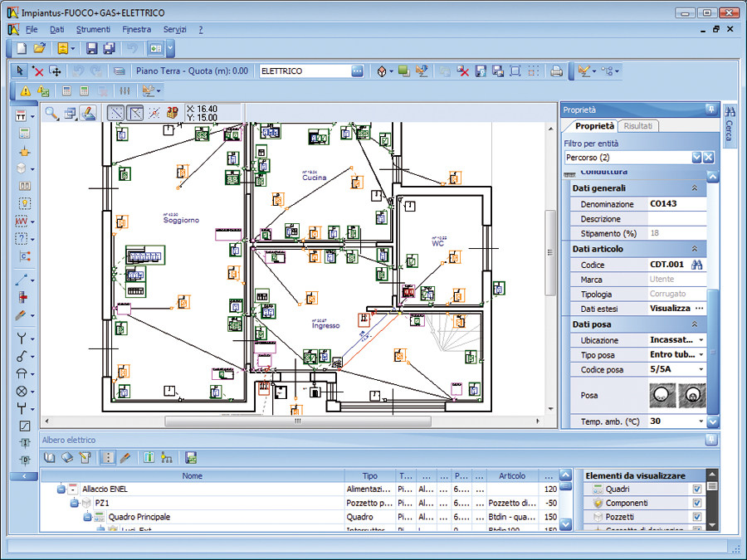Open the Codice posa dropdown
The width and height of the screenshot is (747, 560).
[x=701, y=369]
